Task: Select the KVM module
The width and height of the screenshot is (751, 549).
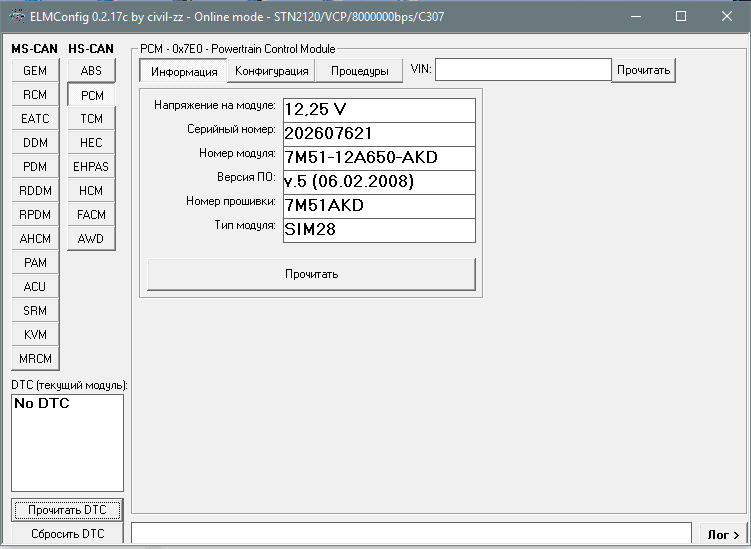Action: 35,334
